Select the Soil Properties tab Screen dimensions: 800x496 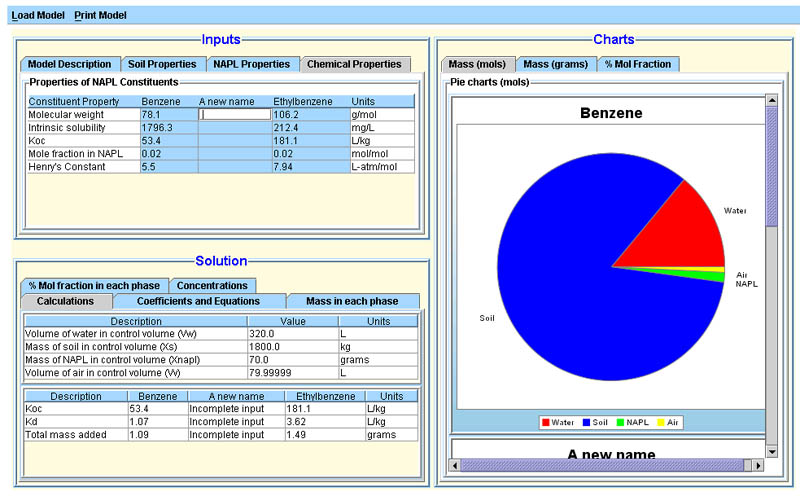[x=162, y=64]
